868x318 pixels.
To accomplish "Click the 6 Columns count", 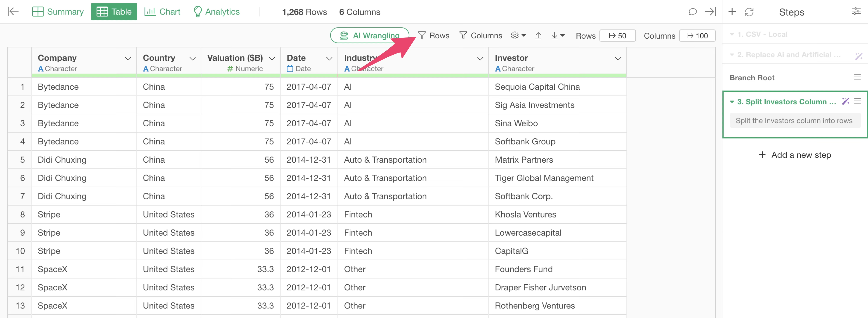I will [x=360, y=12].
